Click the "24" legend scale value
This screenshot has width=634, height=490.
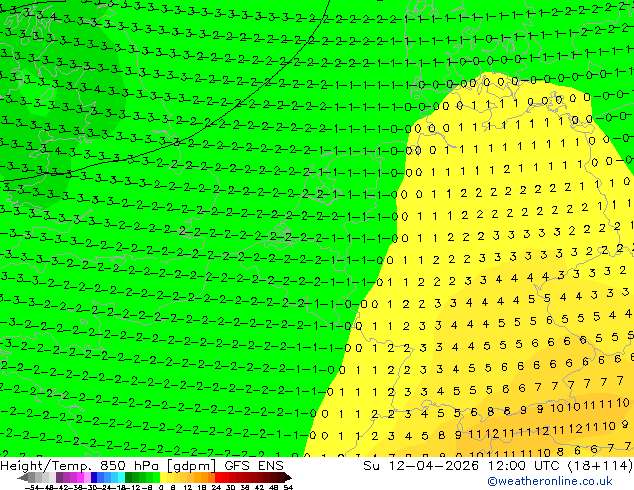[x=216, y=488]
